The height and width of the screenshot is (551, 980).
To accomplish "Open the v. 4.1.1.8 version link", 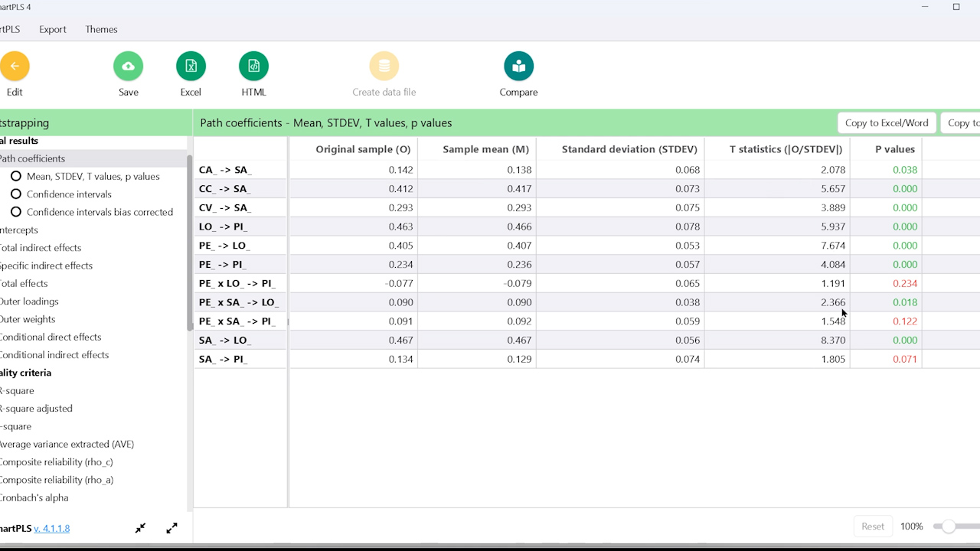I will coord(52,528).
